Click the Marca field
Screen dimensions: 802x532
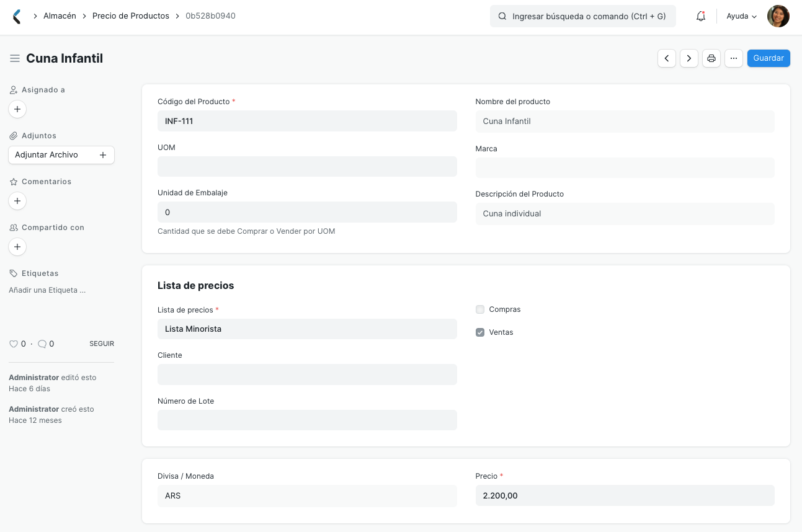[625, 167]
